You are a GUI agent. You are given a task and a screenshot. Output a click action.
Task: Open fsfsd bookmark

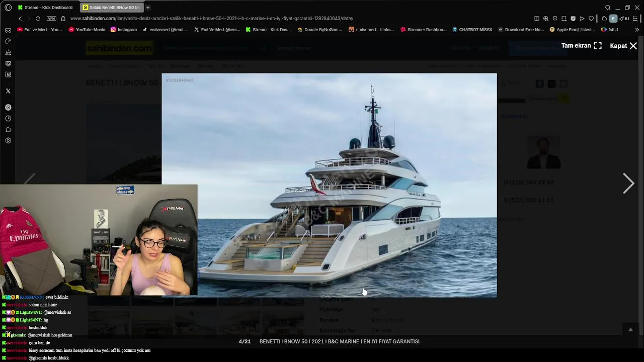coord(609,30)
